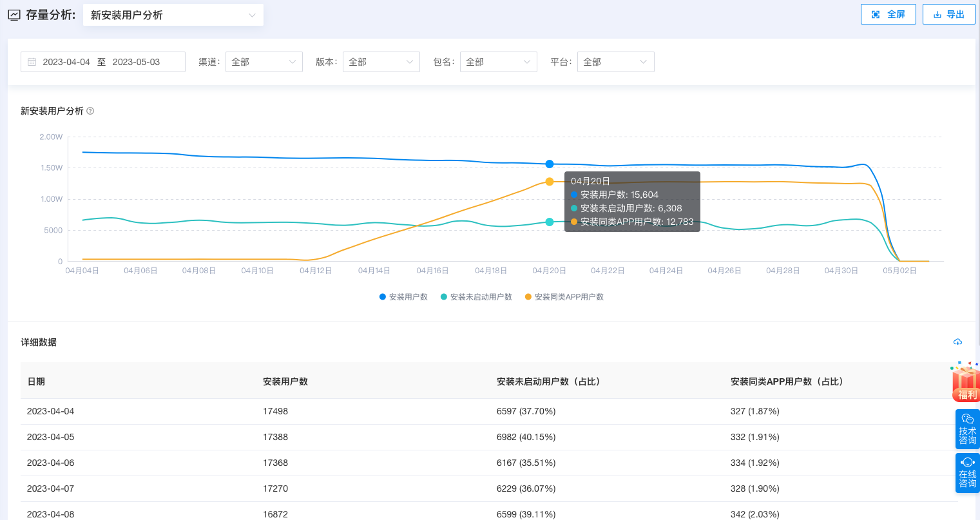This screenshot has width=980, height=520.
Task: Click the 05月02日 axis label
Action: pyautogui.click(x=899, y=271)
